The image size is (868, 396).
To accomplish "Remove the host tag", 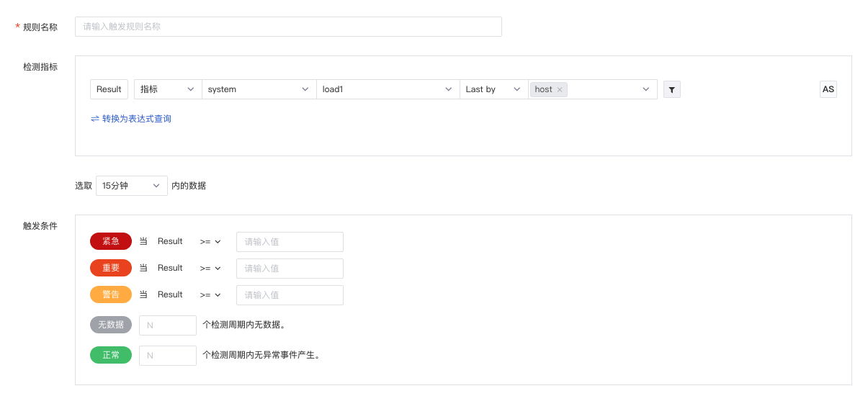I will click(x=560, y=90).
